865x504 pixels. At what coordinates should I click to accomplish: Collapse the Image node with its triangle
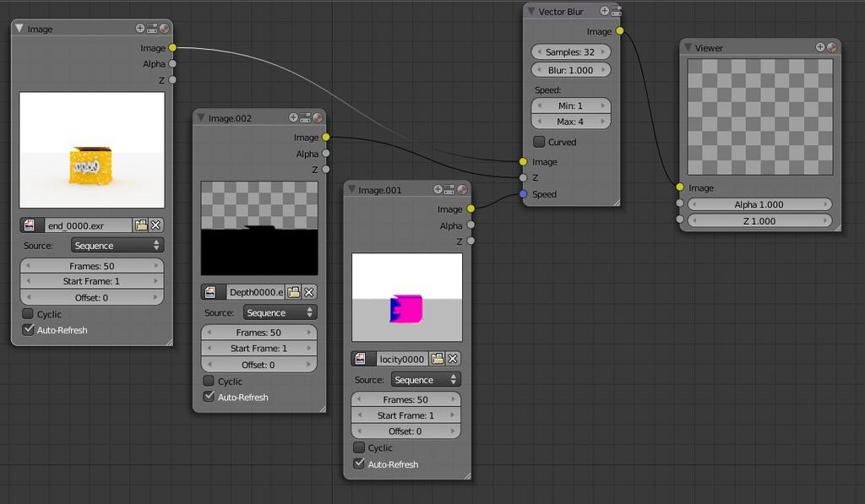(19, 28)
